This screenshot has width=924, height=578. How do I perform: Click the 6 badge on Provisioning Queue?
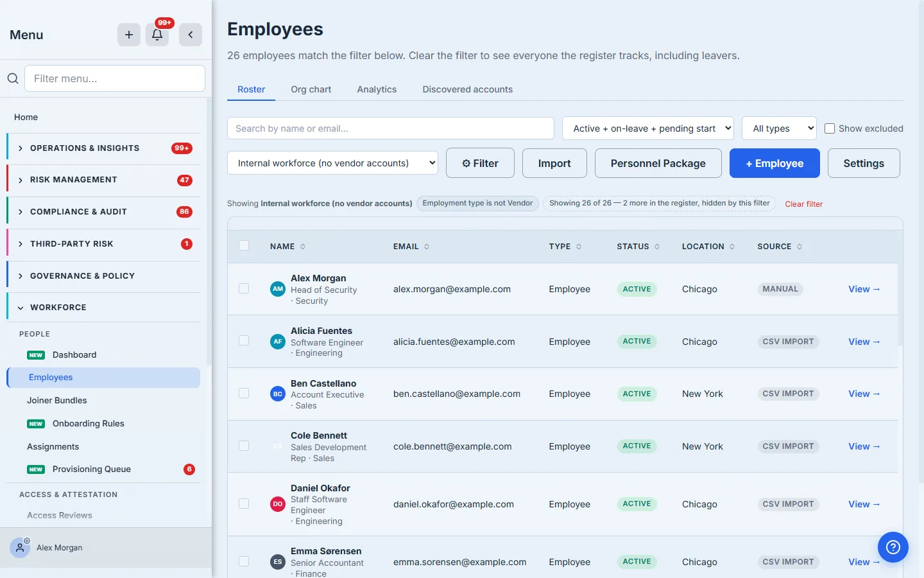coord(189,469)
